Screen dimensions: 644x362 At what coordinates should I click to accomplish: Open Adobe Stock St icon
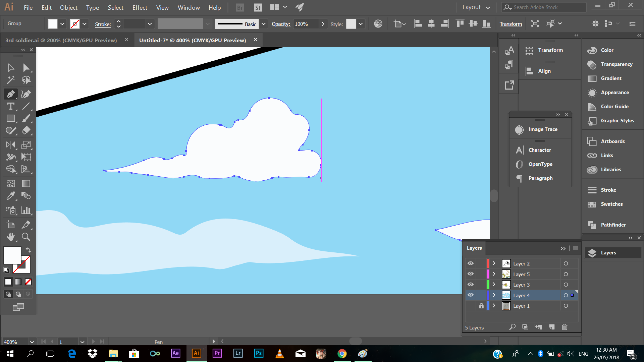click(x=258, y=7)
